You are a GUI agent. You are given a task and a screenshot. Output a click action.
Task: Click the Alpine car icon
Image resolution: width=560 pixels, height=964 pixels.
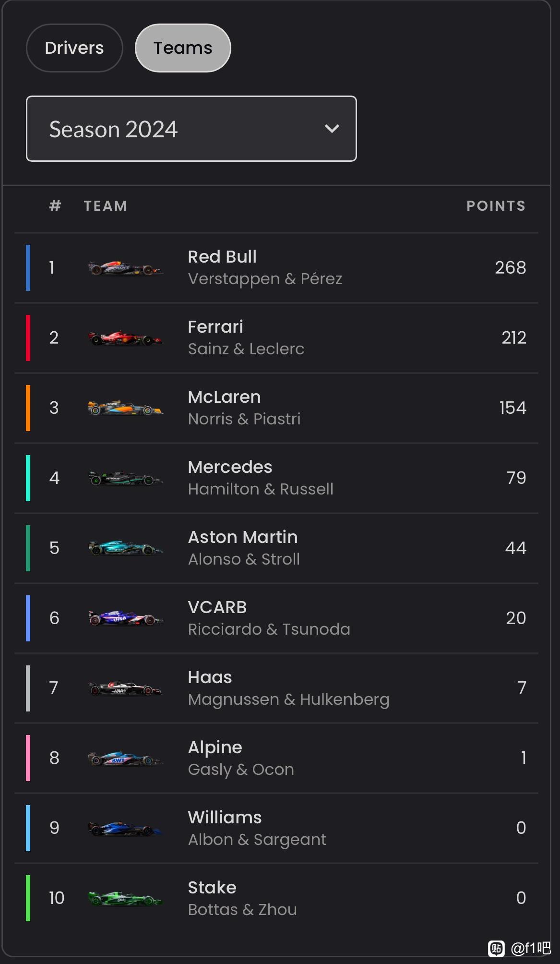(x=126, y=759)
